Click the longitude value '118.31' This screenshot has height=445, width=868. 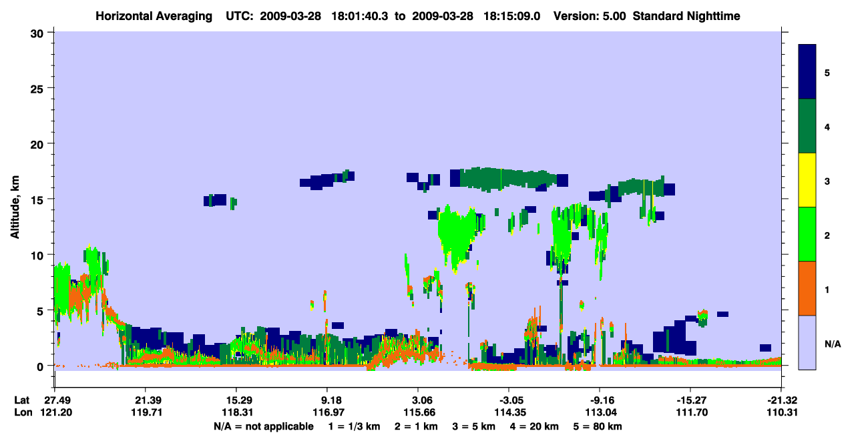(236, 412)
